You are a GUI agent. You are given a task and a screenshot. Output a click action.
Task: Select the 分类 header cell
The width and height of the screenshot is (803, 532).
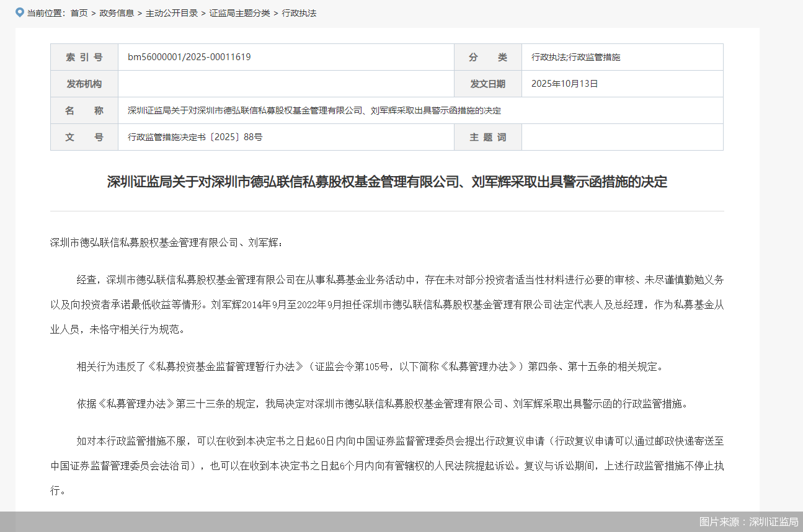pyautogui.click(x=487, y=56)
